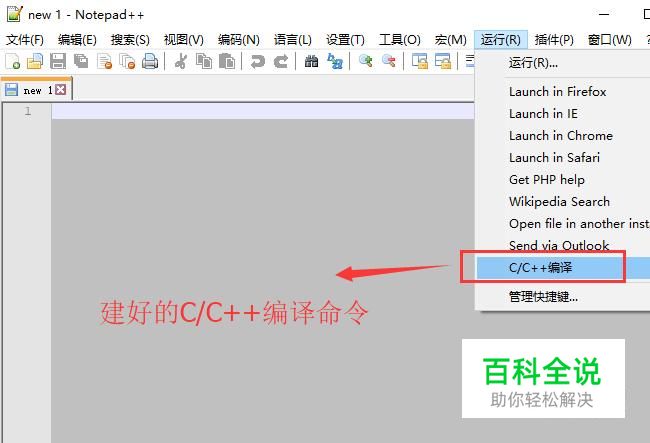Choose Send via Outlook entry
Image resolution: width=650 pixels, height=443 pixels.
pyautogui.click(x=563, y=245)
